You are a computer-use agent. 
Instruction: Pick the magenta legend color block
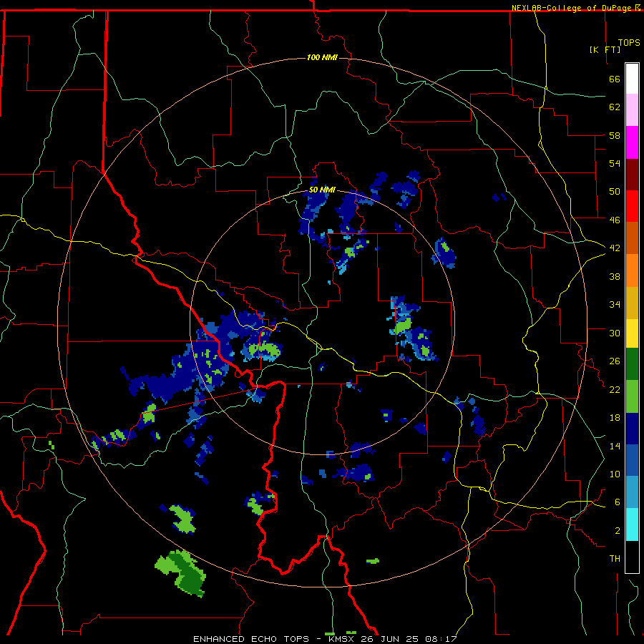[632, 142]
